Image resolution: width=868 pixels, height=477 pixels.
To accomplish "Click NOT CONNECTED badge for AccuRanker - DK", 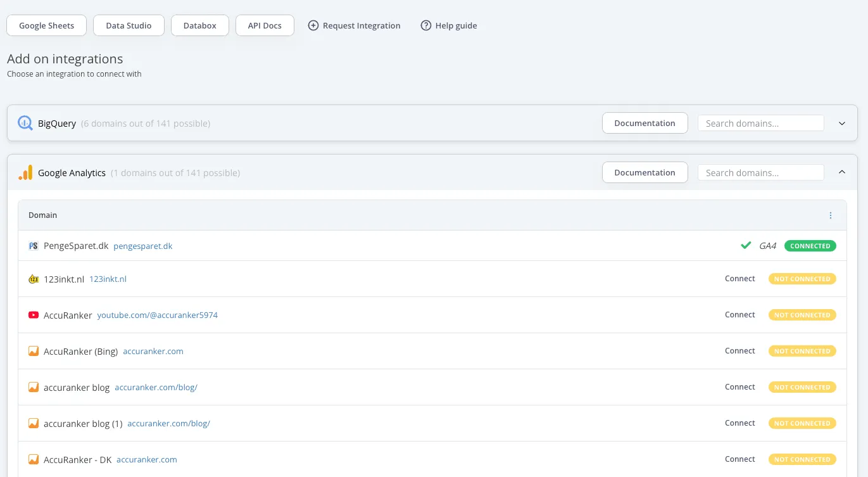I will point(802,459).
